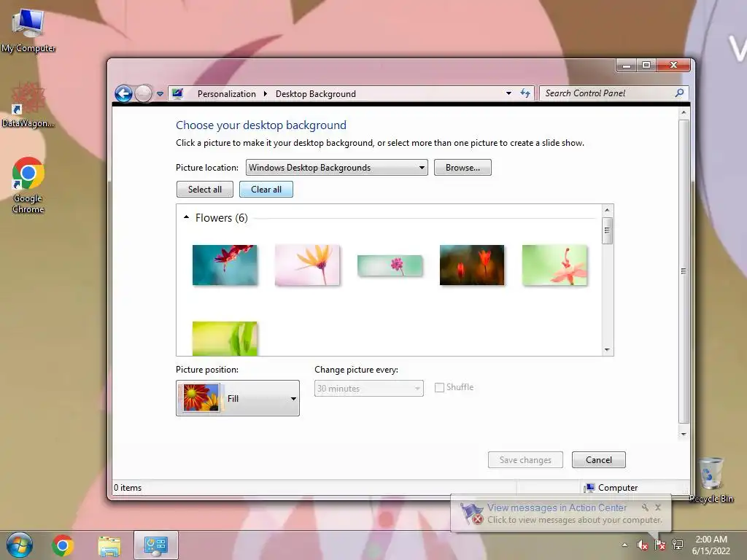The image size is (747, 560).
Task: Minimize the Desktop Background window
Action: coord(627,65)
